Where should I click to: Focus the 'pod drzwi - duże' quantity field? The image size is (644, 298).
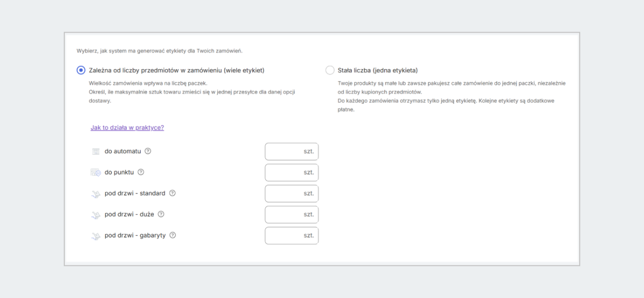point(291,214)
